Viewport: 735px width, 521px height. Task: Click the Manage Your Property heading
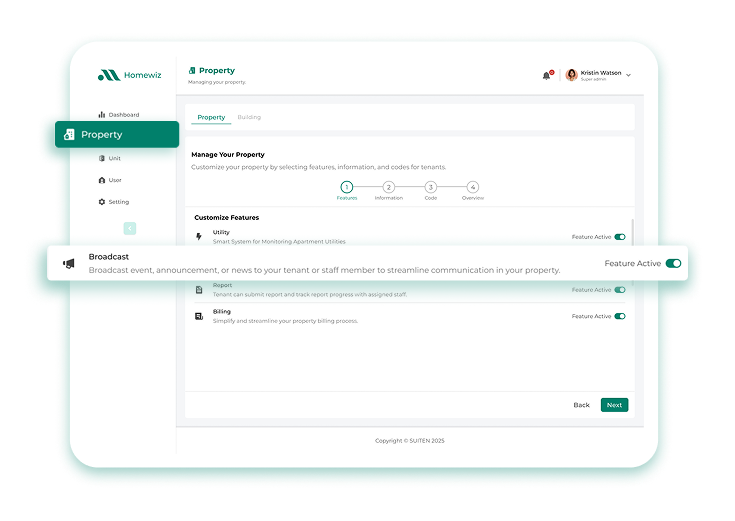(x=228, y=155)
